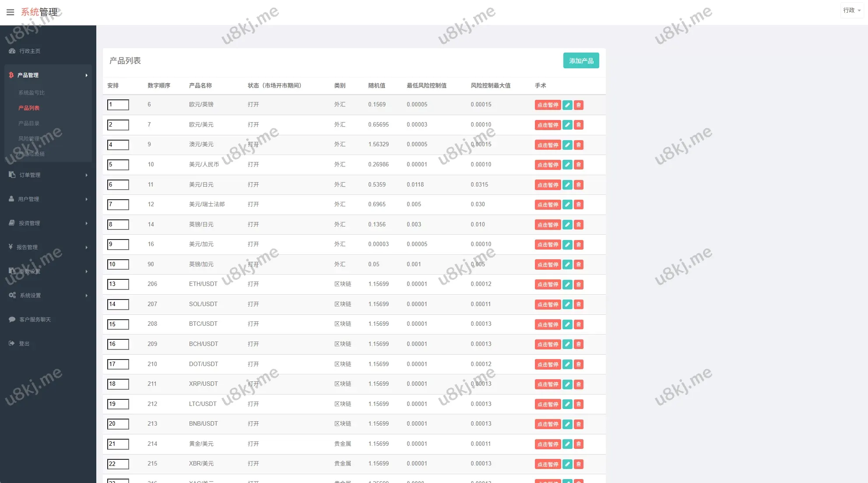Click delete trash icon for ETH/USDT row
868x483 pixels.
[579, 285]
